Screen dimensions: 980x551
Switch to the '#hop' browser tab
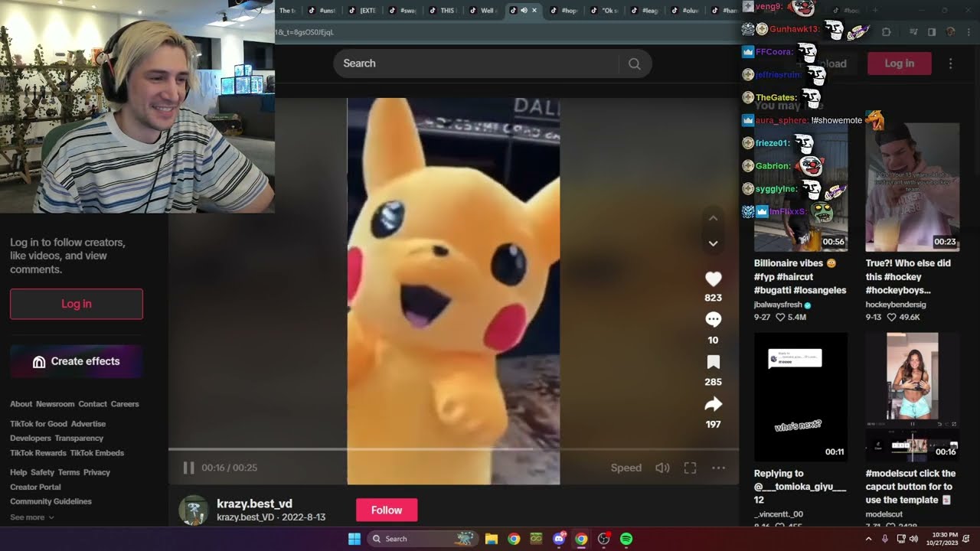coord(565,11)
